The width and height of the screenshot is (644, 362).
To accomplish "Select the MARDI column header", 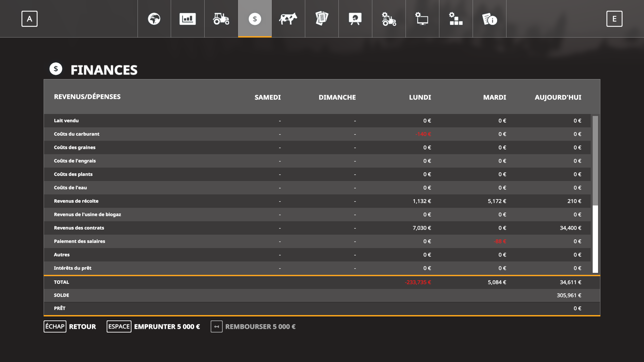I will (495, 97).
